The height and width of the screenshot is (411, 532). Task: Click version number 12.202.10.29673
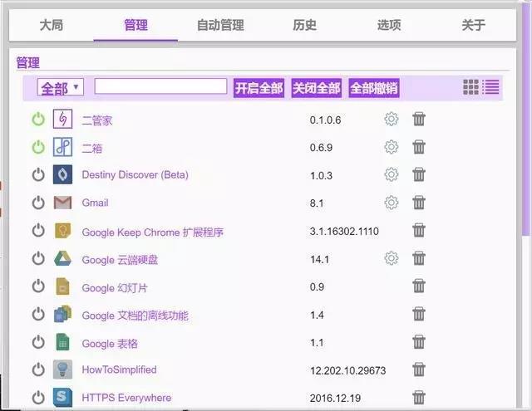tap(347, 370)
